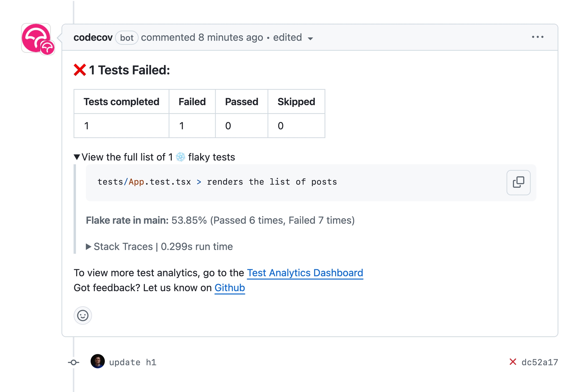
Task: Click the codecov username
Action: tap(92, 37)
